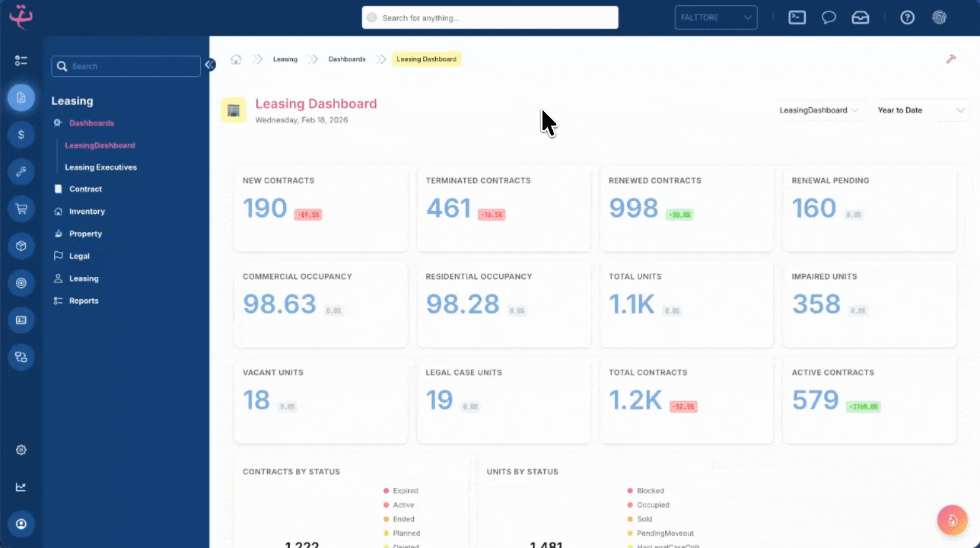The width and height of the screenshot is (980, 548).
Task: Click the fingerprint icon in the top bar
Action: pyautogui.click(x=939, y=17)
